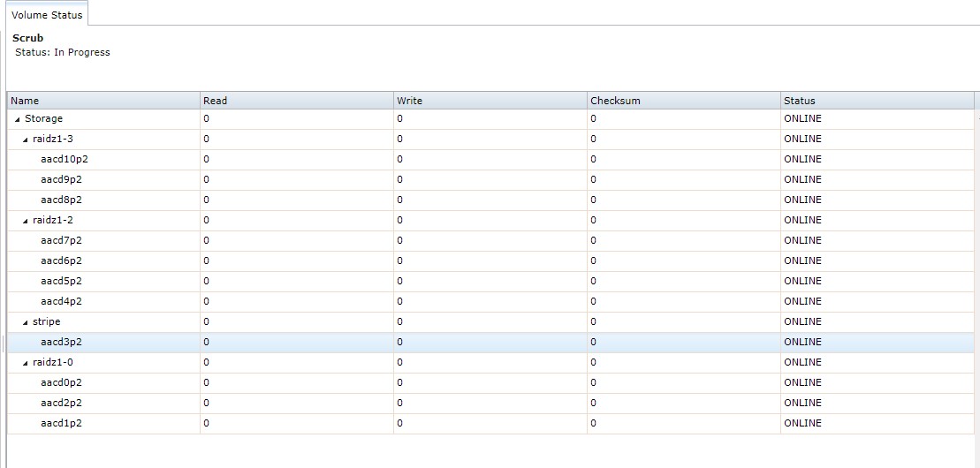
Task: Collapse the stripe group
Action: coord(26,322)
